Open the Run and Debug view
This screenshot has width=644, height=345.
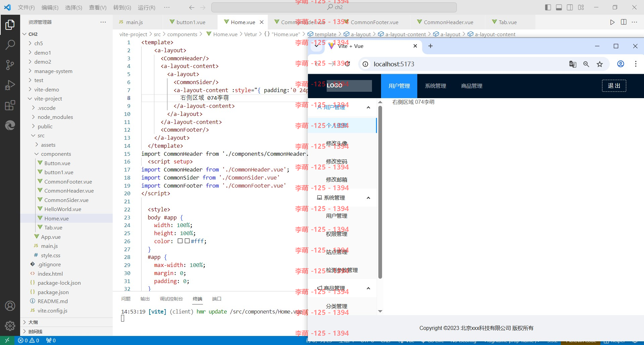(x=10, y=85)
